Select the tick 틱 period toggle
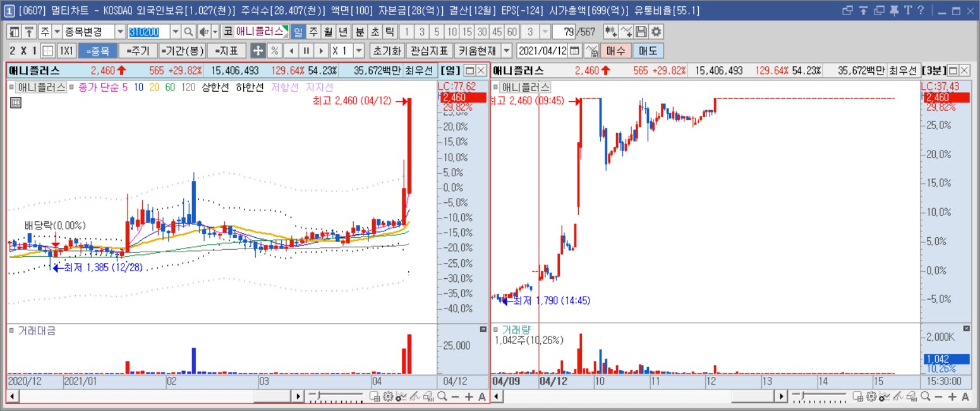 390,32
